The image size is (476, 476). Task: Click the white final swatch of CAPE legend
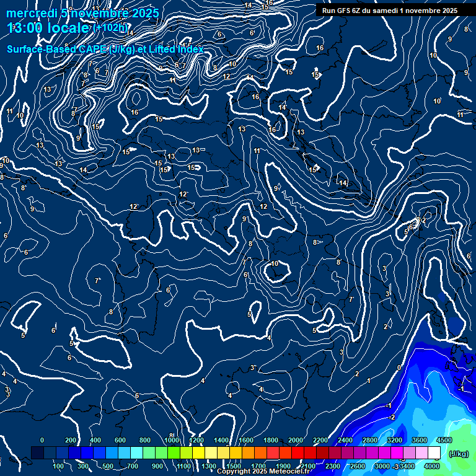(434, 452)
